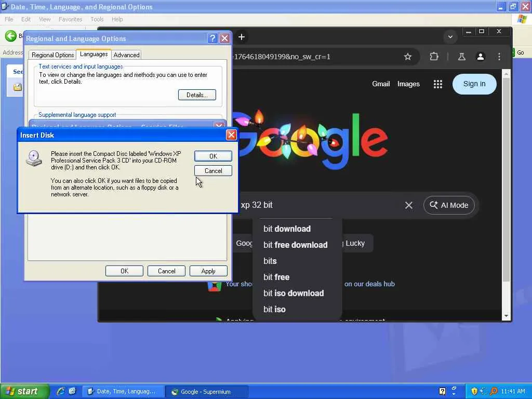Cancel the Insert Disk dialog
Image resolution: width=532 pixels, height=399 pixels.
click(213, 170)
